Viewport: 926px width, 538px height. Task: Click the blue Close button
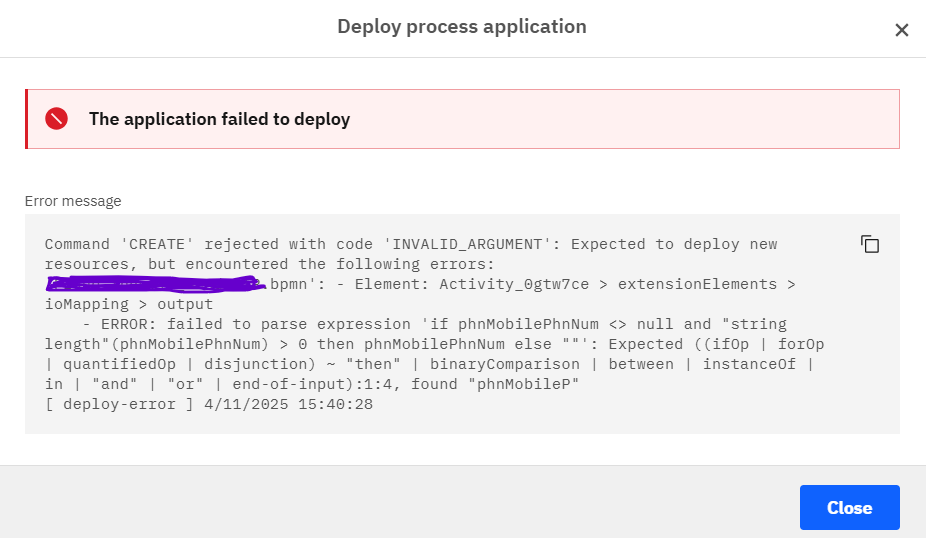[849, 508]
